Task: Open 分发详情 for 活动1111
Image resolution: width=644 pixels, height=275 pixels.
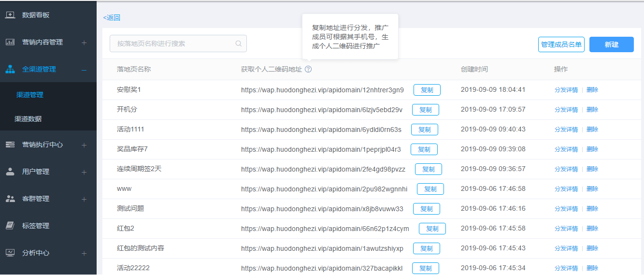Action: 566,130
